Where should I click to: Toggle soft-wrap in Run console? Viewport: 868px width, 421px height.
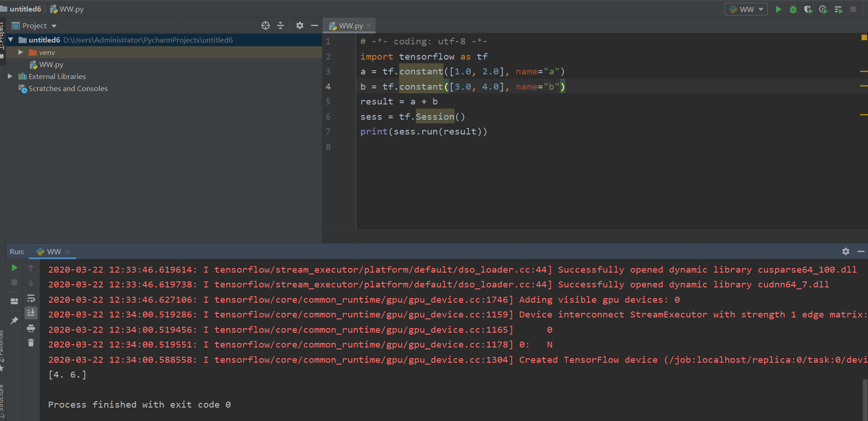pyautogui.click(x=31, y=298)
